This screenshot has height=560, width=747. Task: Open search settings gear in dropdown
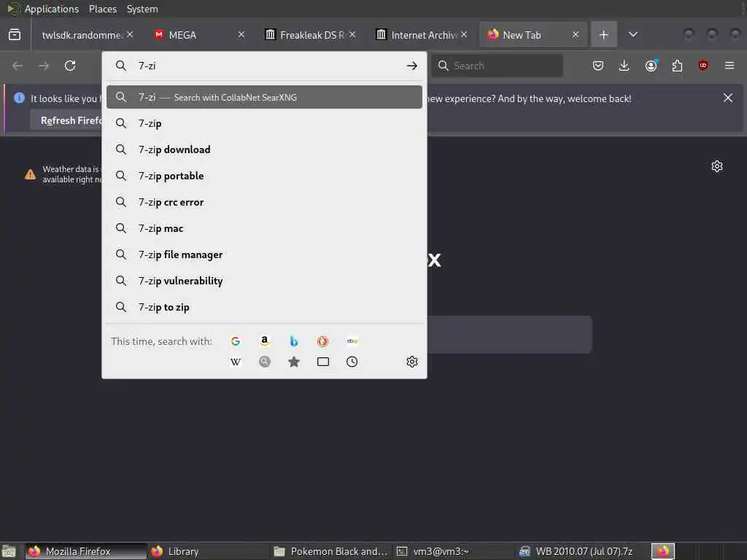[x=412, y=362]
